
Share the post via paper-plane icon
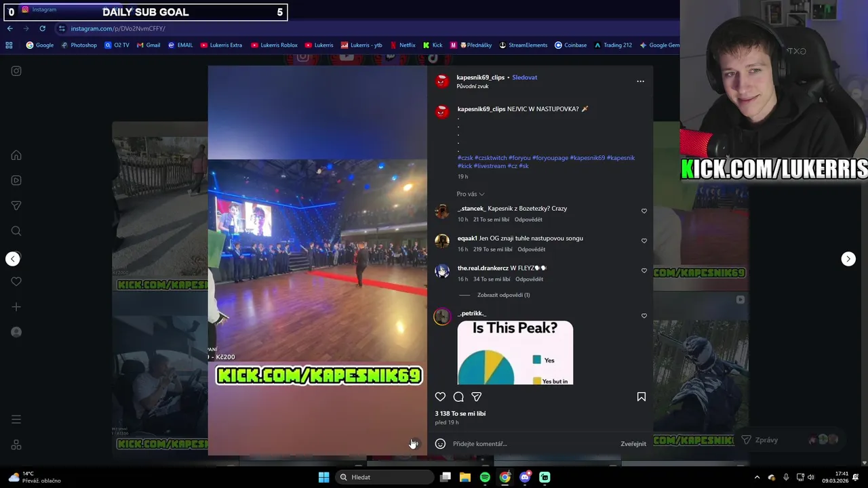(477, 396)
